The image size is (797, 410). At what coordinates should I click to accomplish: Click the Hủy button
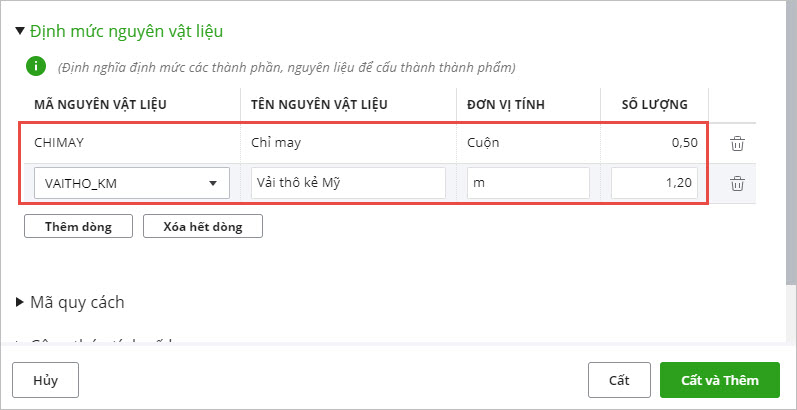pos(45,380)
